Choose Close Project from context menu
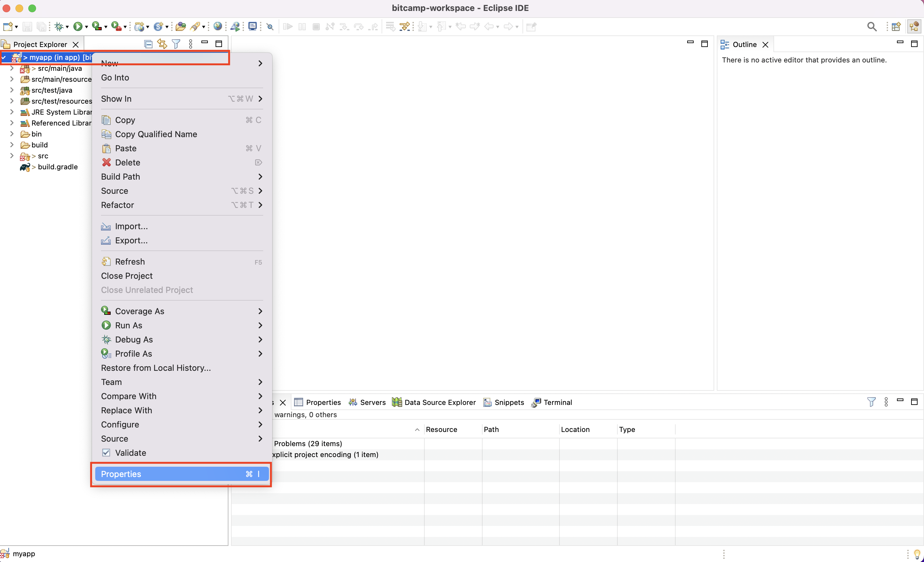 tap(127, 276)
